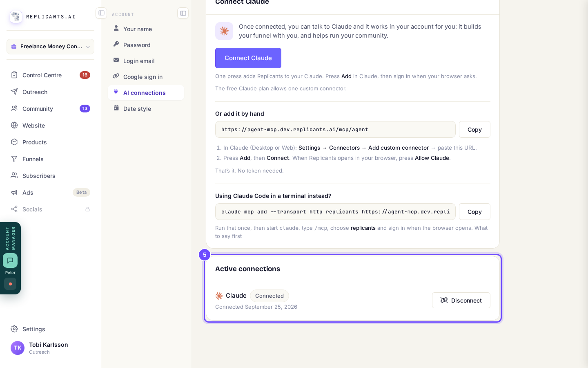The width and height of the screenshot is (588, 368).
Task: Click the lock icon beside Socials
Action: coord(87,209)
